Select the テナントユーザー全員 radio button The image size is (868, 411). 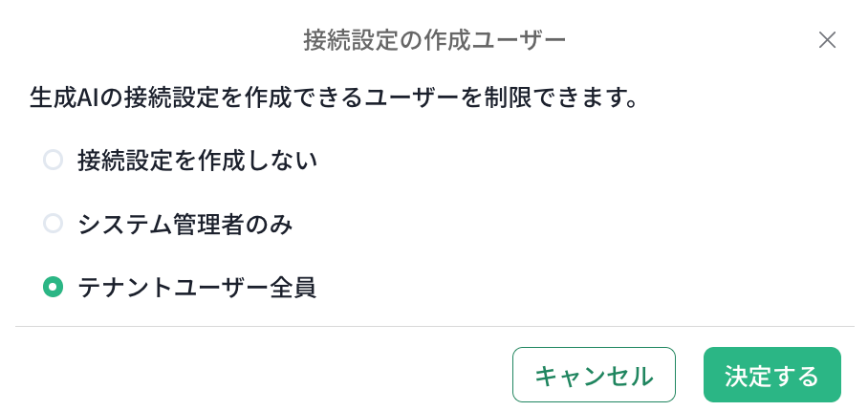click(x=54, y=287)
